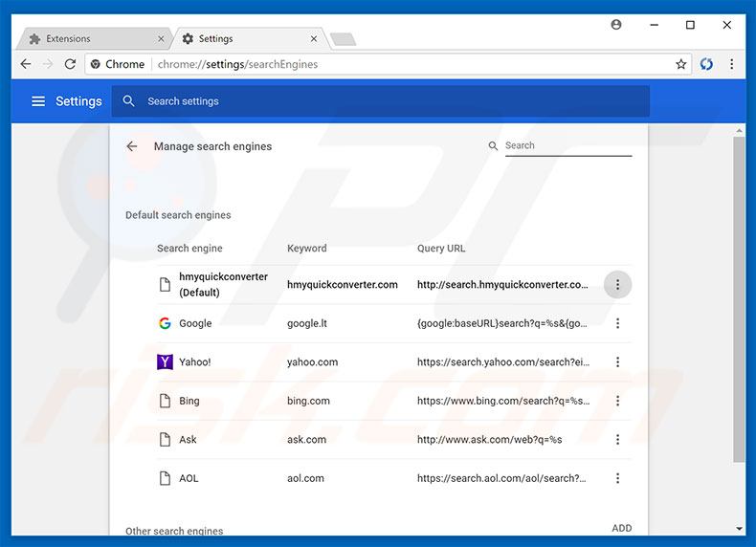This screenshot has height=547, width=756.
Task: Click the hmyquickconverter page icon
Action: tap(165, 285)
